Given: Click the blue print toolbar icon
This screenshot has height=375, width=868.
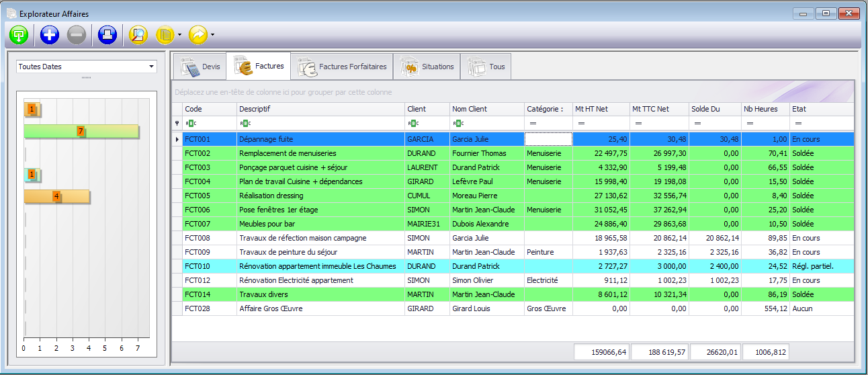Looking at the screenshot, I should pyautogui.click(x=107, y=35).
